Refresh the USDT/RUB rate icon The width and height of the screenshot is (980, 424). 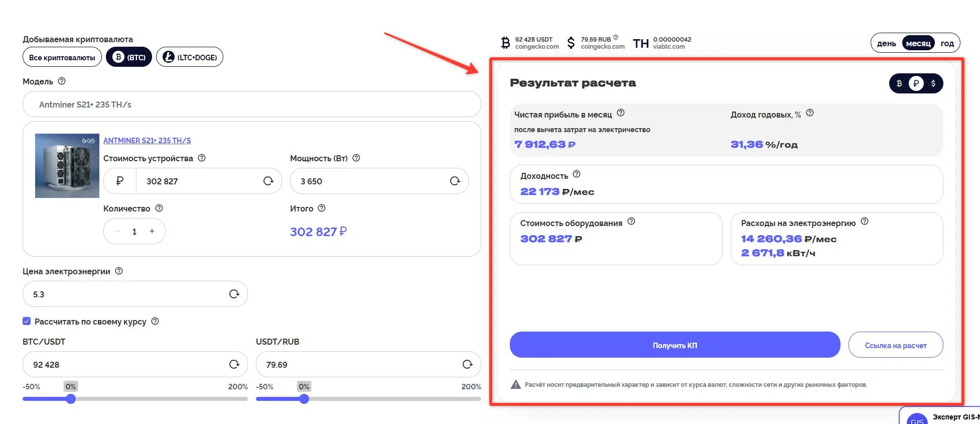tap(468, 364)
